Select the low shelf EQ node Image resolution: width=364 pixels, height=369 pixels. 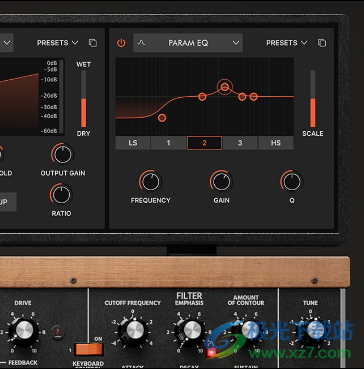[x=162, y=118]
